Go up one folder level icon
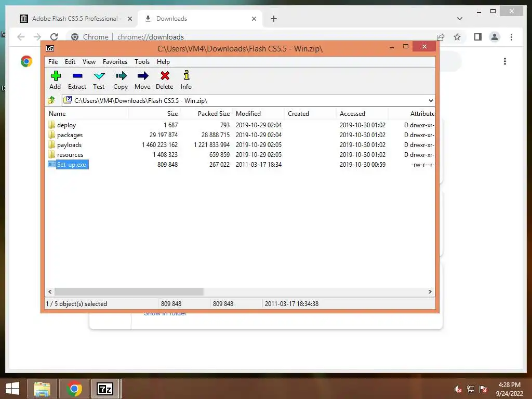 click(x=51, y=100)
